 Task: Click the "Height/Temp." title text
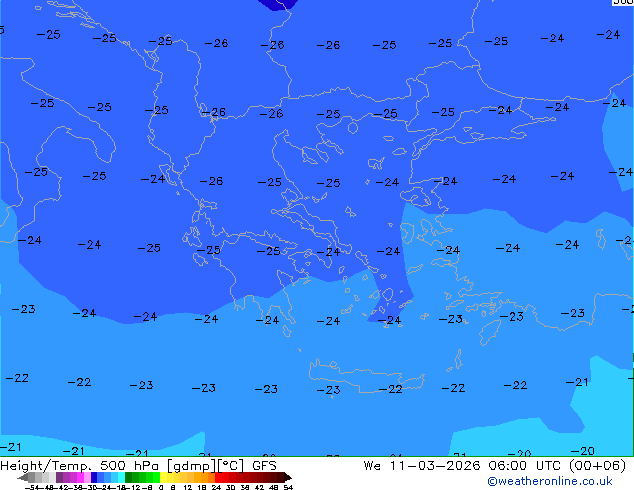44,466
